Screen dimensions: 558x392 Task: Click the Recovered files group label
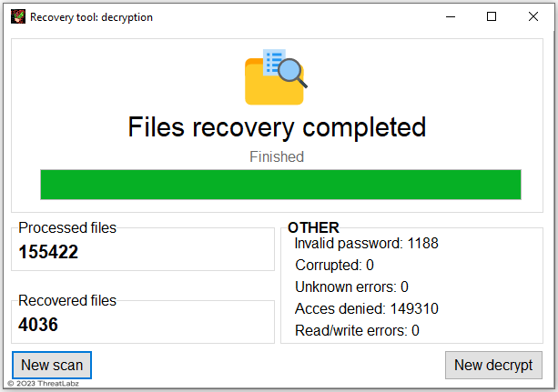[67, 300]
